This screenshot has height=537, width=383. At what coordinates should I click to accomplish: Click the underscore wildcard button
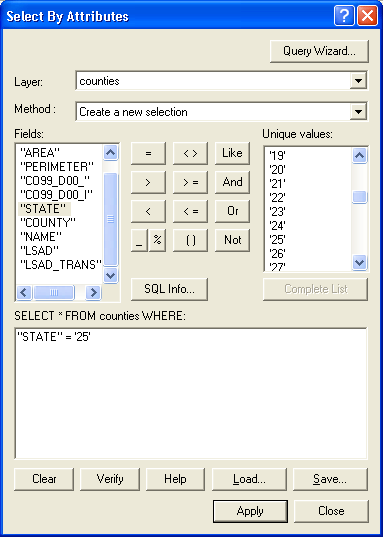tap(139, 240)
